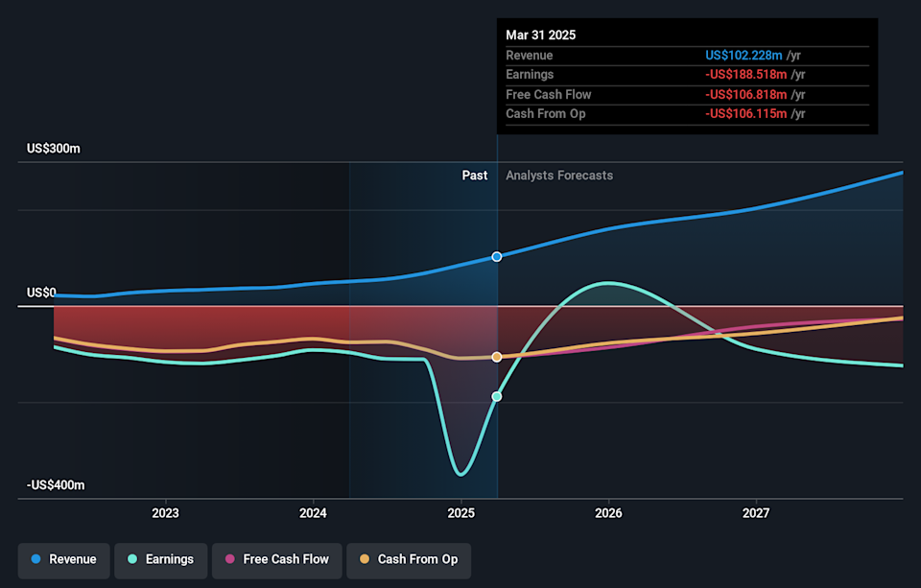Toggle the Cash From Op legend item
The height and width of the screenshot is (588, 921).
(408, 559)
